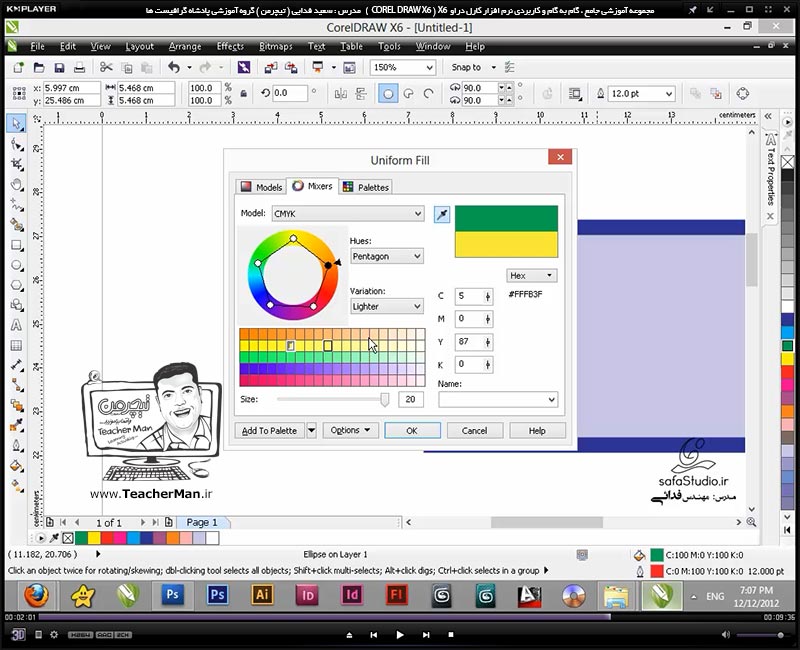Click the Cancel button in Uniform Fill
Screen dimensions: 800x650
474,431
